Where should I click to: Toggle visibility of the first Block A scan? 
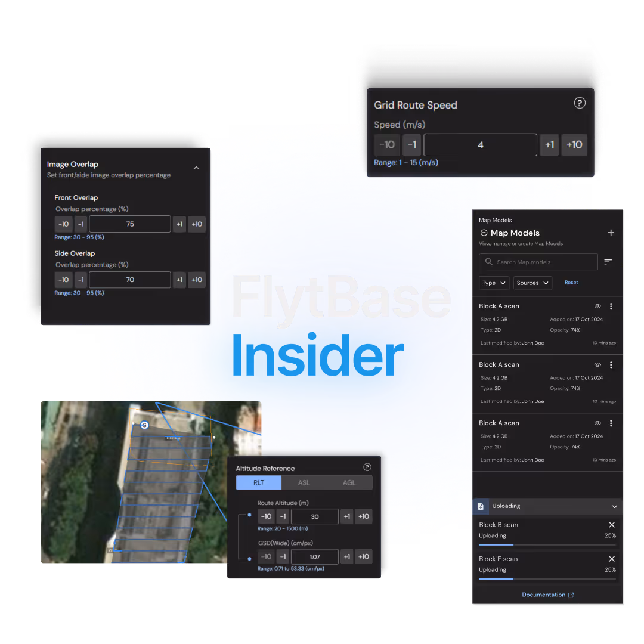coord(597,306)
